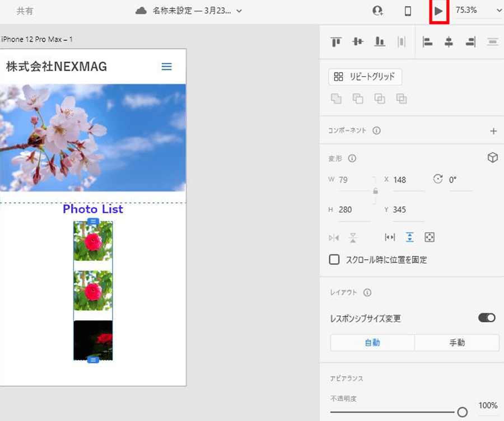The width and height of the screenshot is (504, 421).
Task: Toggle the レスポンシブサイズ変更 switch
Action: [487, 318]
